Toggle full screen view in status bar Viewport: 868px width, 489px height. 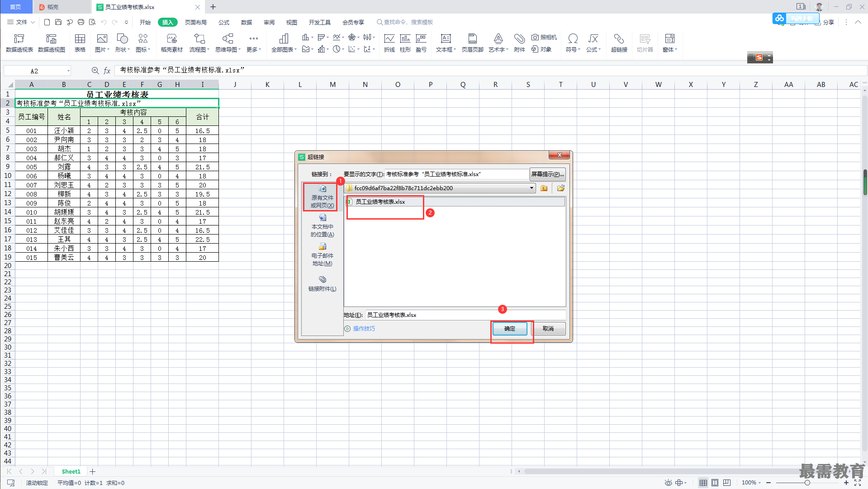857,483
